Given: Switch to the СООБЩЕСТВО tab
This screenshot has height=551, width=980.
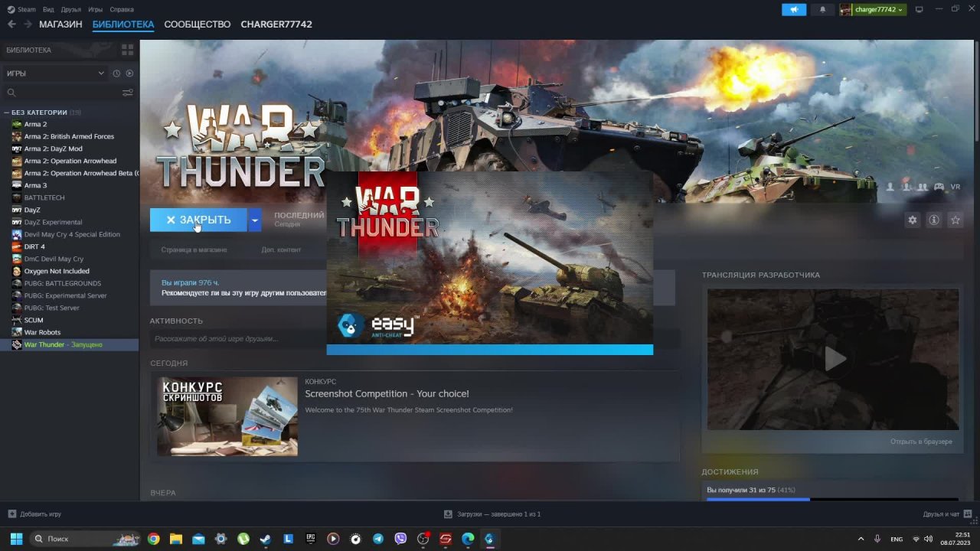Looking at the screenshot, I should [198, 24].
